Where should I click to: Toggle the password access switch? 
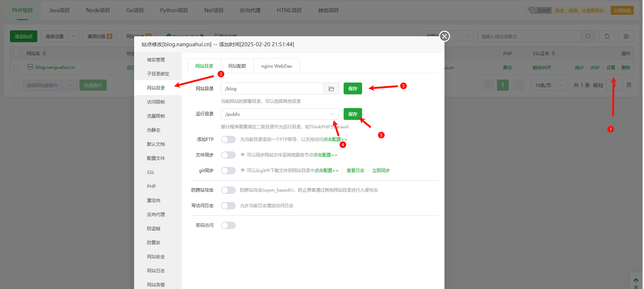(228, 225)
